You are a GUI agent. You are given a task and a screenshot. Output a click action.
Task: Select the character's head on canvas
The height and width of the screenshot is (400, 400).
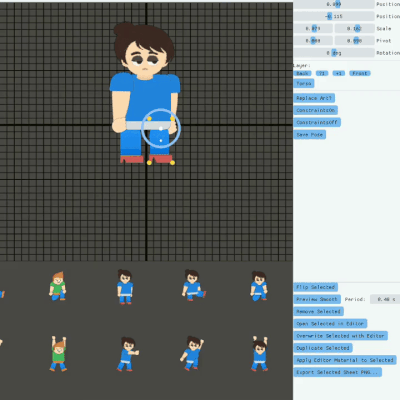pos(144,50)
